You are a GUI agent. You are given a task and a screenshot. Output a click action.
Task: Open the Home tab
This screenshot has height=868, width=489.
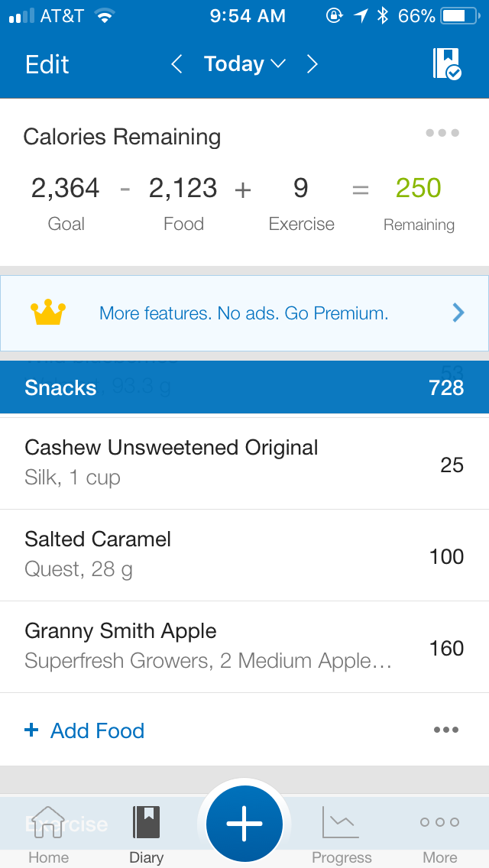(x=48, y=834)
